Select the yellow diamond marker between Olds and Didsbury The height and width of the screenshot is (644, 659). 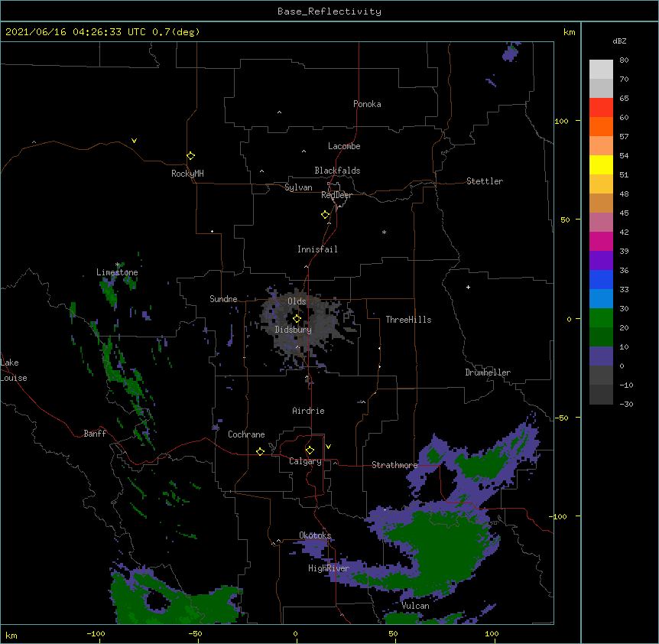click(297, 318)
